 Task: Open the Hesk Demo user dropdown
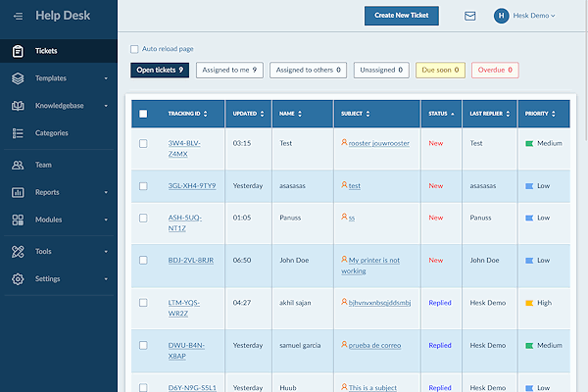pyautogui.click(x=525, y=16)
